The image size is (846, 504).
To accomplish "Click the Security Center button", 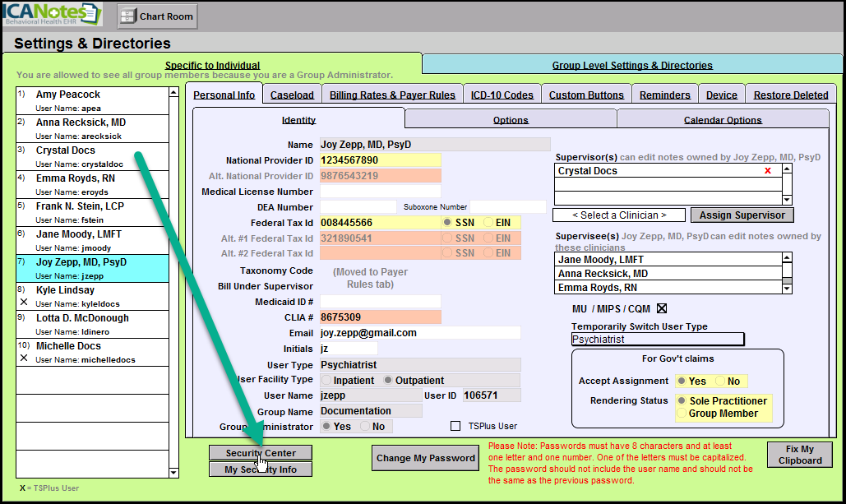I will (x=261, y=453).
